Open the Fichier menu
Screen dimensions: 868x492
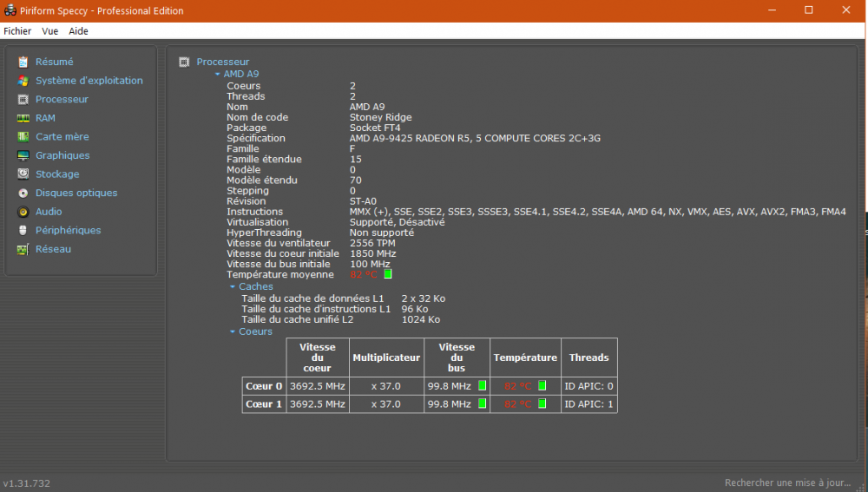click(x=17, y=31)
